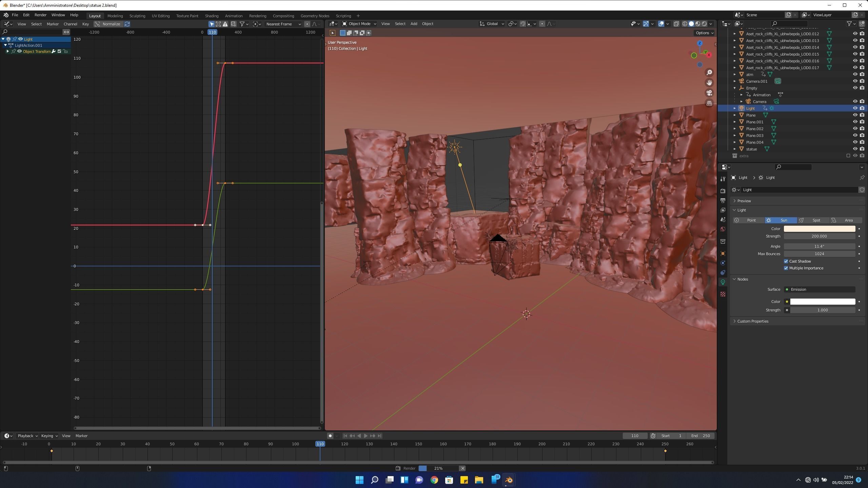The height and width of the screenshot is (488, 868).
Task: Disable the Cast Shadow checkbox
Action: [x=786, y=261]
